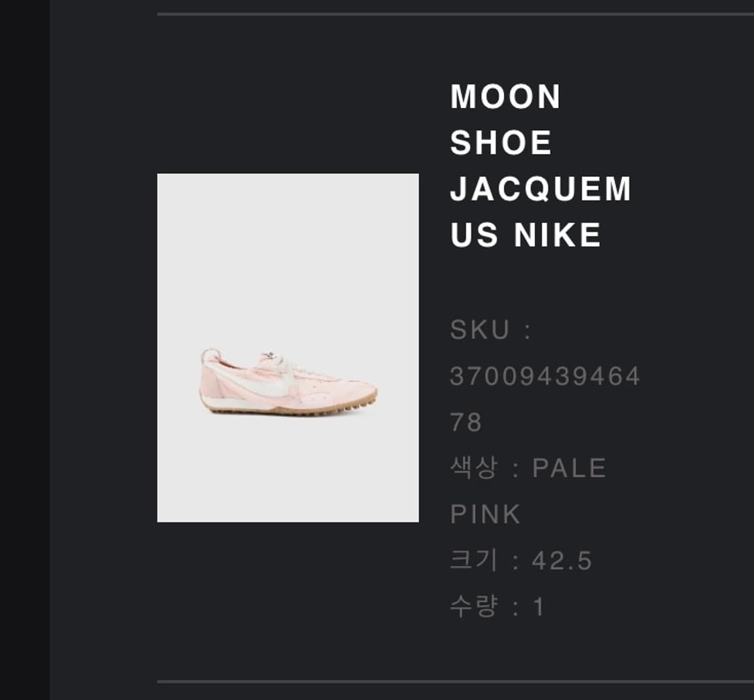The height and width of the screenshot is (700, 754).
Task: Click the empty grey area above the sneaker
Action: pos(288,255)
